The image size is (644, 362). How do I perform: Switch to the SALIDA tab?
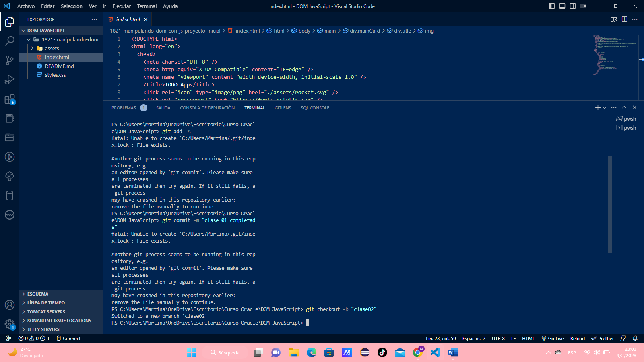coord(163,108)
